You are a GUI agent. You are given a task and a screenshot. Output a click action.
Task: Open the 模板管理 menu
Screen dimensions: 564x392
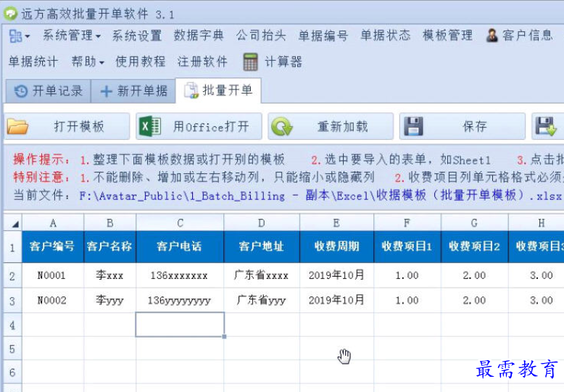coord(447,36)
